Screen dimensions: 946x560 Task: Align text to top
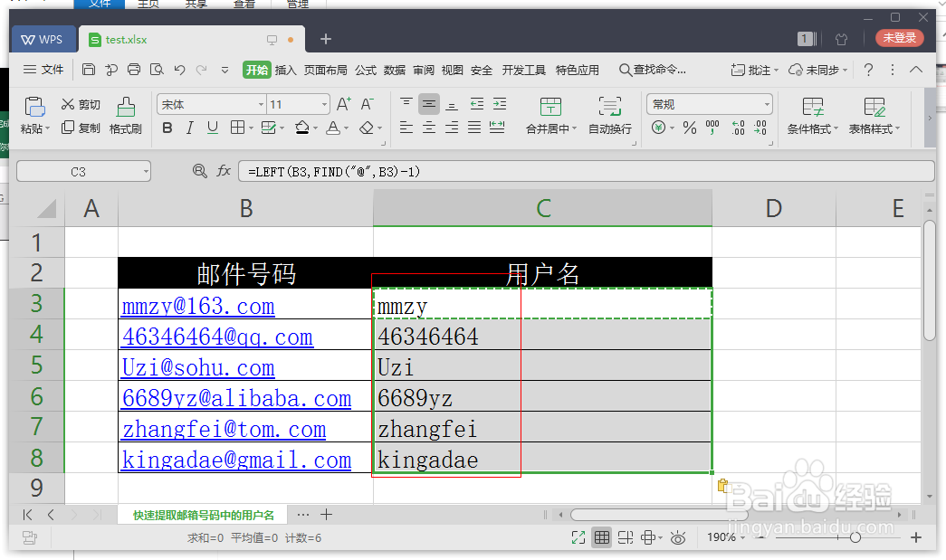(406, 104)
